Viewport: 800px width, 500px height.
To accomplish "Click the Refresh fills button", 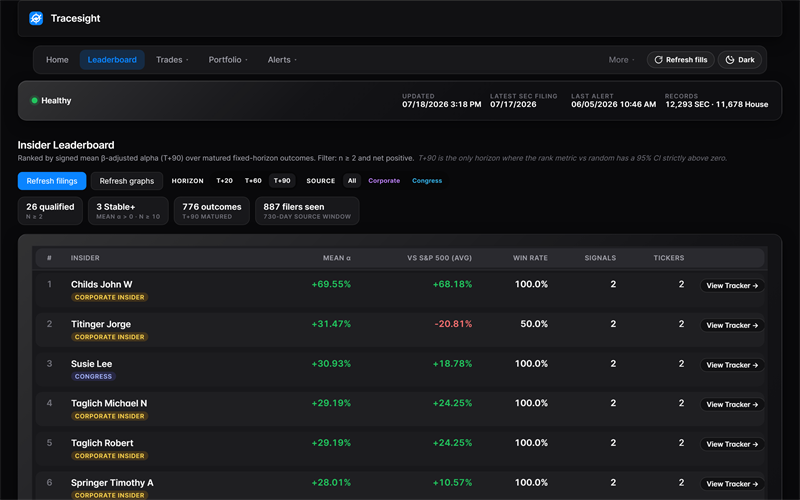I will tap(681, 60).
